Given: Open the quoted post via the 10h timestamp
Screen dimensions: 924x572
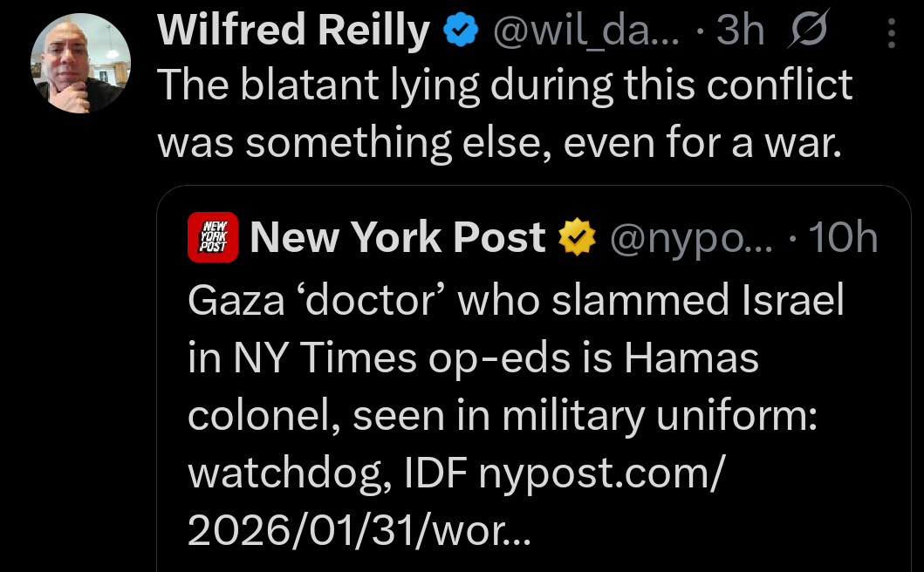Looking at the screenshot, I should pos(842,235).
